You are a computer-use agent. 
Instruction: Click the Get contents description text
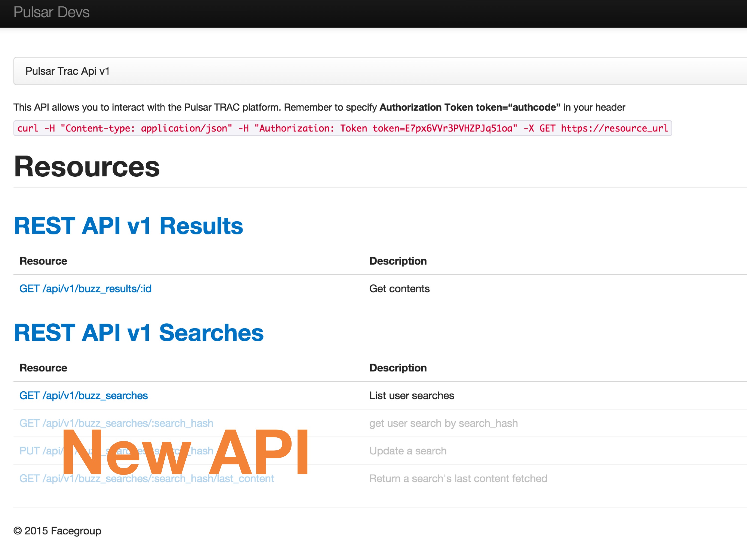(399, 289)
